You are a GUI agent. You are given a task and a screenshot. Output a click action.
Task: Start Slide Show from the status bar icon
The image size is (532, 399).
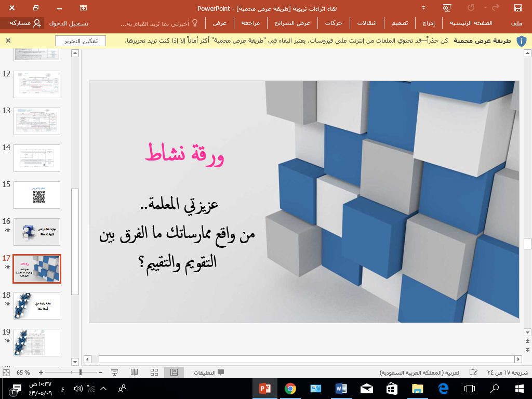point(115,373)
